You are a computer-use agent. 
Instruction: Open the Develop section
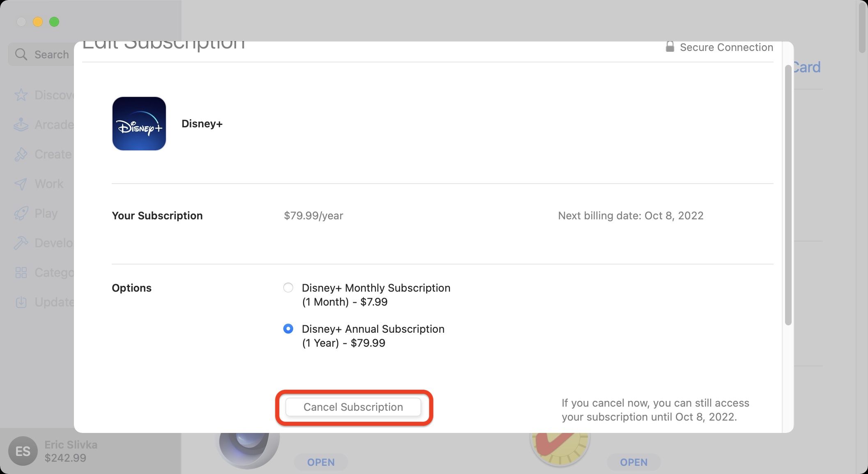pos(45,243)
